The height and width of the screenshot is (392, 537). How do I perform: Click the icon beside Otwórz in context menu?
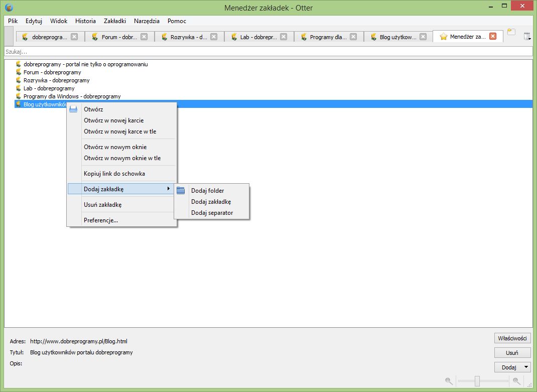[x=73, y=109]
